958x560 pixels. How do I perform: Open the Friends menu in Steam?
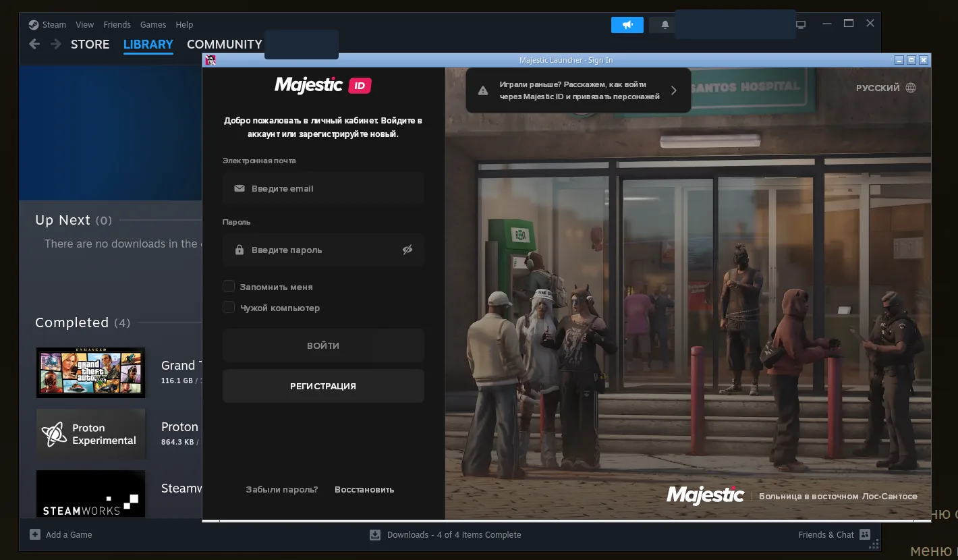117,25
